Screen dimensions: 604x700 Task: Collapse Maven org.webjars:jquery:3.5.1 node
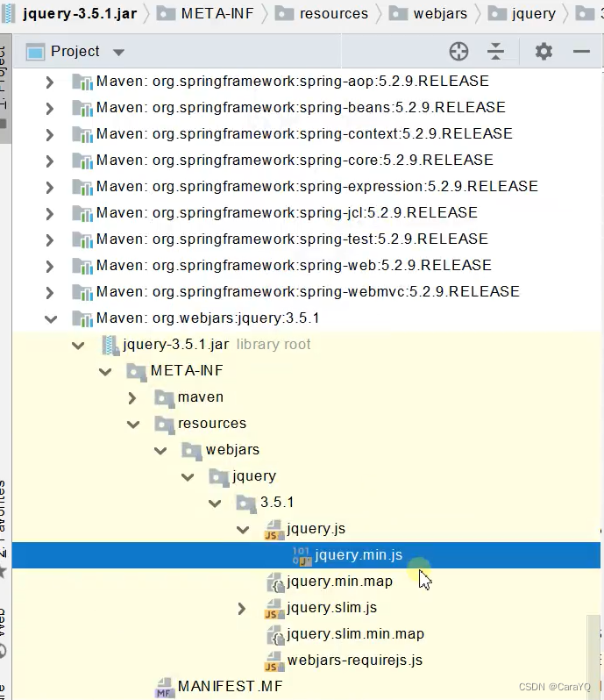51,318
